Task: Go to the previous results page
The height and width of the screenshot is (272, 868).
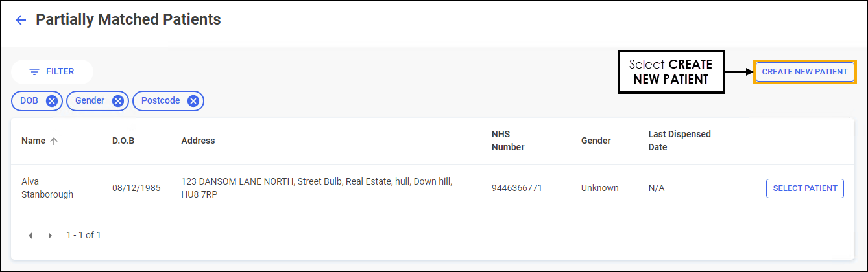Action: (30, 236)
